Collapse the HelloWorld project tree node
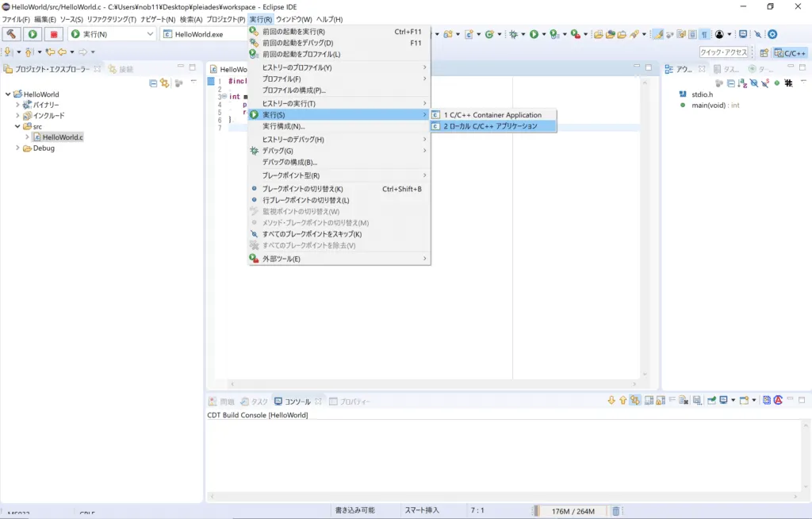812x519 pixels. click(8, 94)
